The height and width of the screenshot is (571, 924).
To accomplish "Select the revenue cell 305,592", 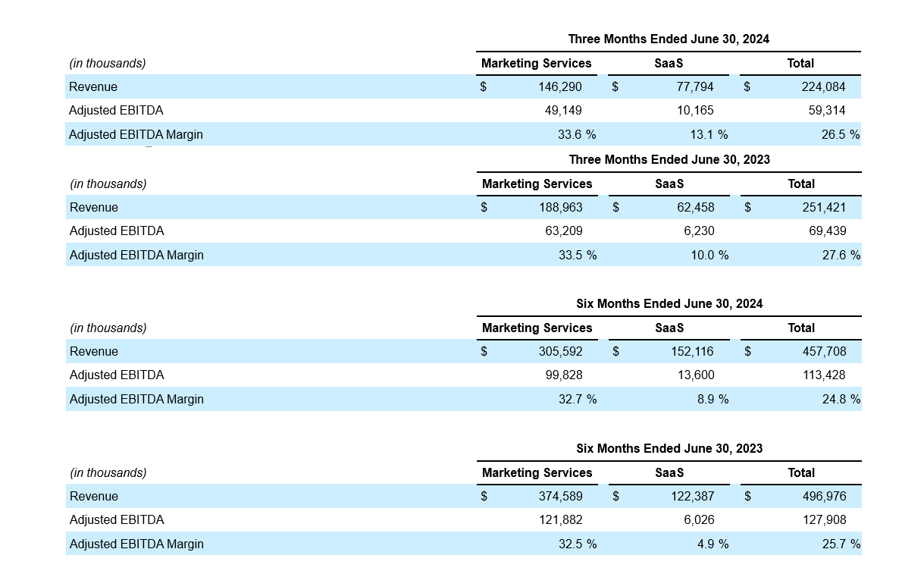I will [x=561, y=352].
